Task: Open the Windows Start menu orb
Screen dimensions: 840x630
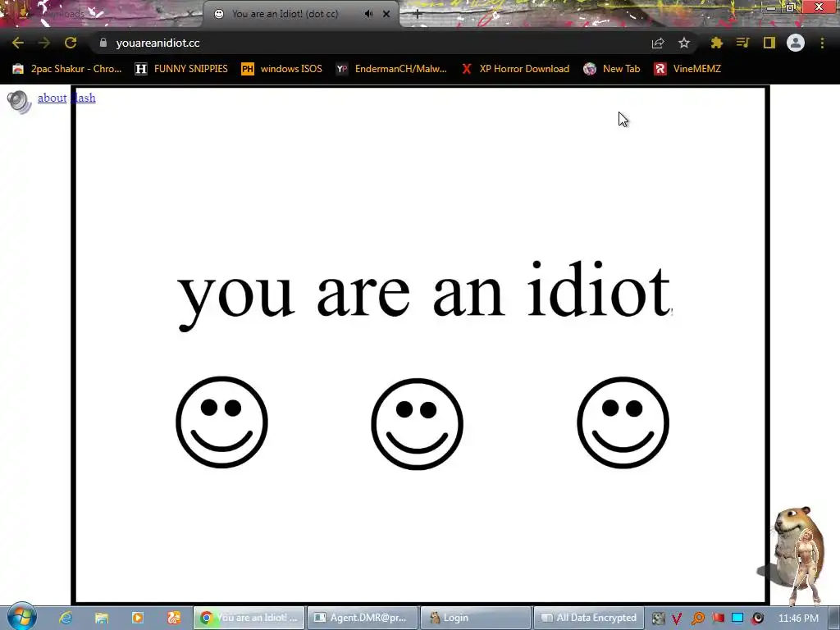Action: coord(21,617)
